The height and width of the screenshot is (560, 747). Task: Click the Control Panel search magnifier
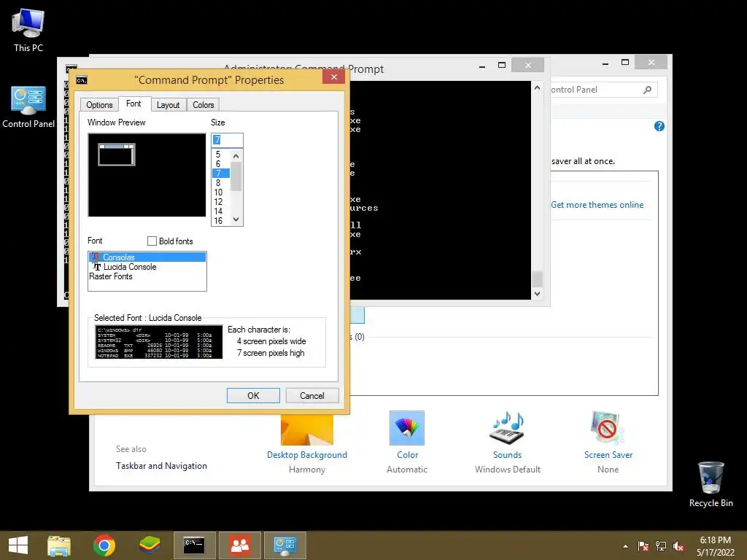click(x=647, y=90)
